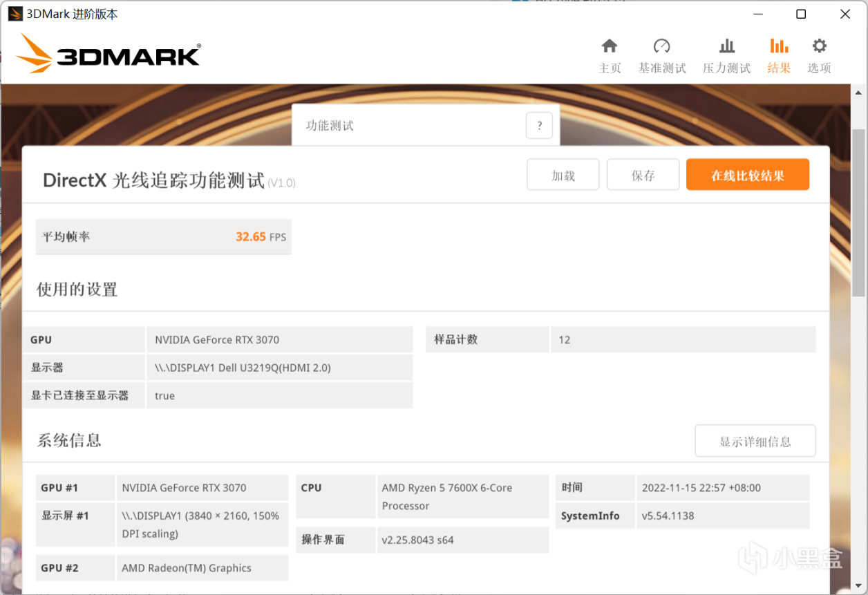The height and width of the screenshot is (595, 868).
Task: Close the 3DMark window
Action: 845,14
